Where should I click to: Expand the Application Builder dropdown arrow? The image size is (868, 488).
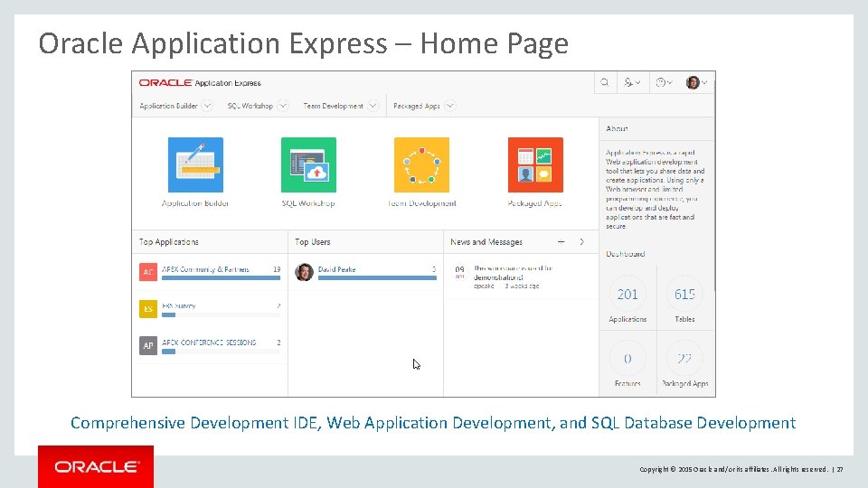pyautogui.click(x=207, y=106)
